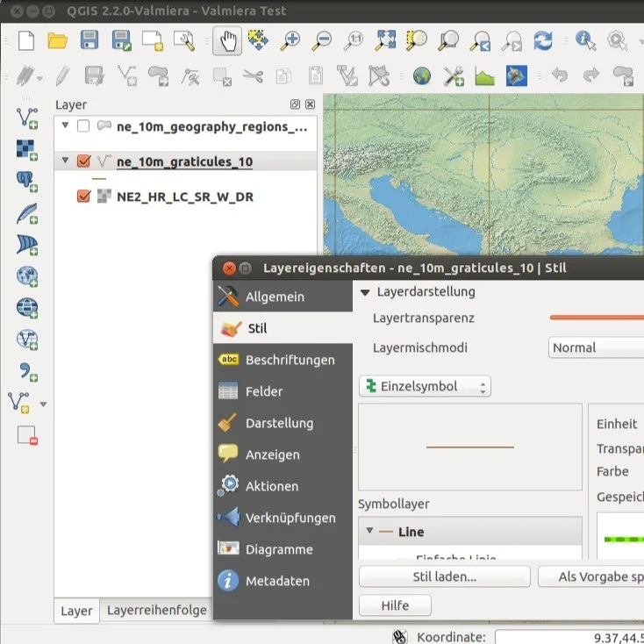Collapse ne_10m_graticules_10 tree arrow
Image resolution: width=644 pixels, height=644 pixels.
tap(65, 160)
